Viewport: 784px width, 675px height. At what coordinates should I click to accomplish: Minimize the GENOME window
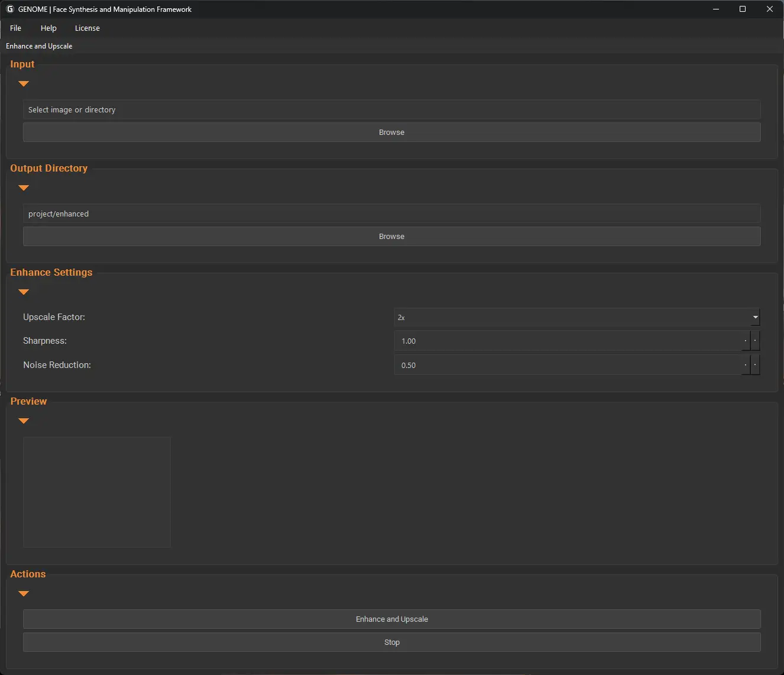716,9
